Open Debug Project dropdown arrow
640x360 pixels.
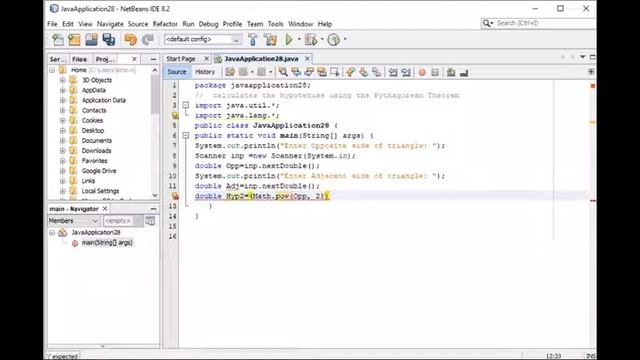click(322, 40)
